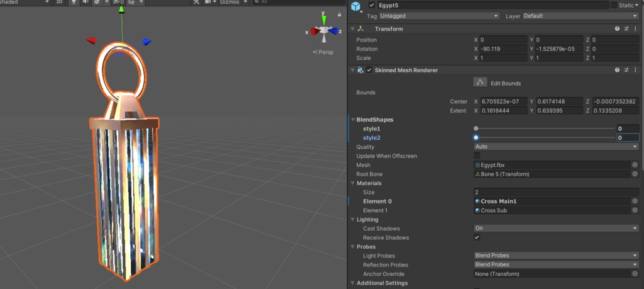Open the Shaded draw mode dropdown
Screen dimensions: 644x289
(x=25, y=2)
